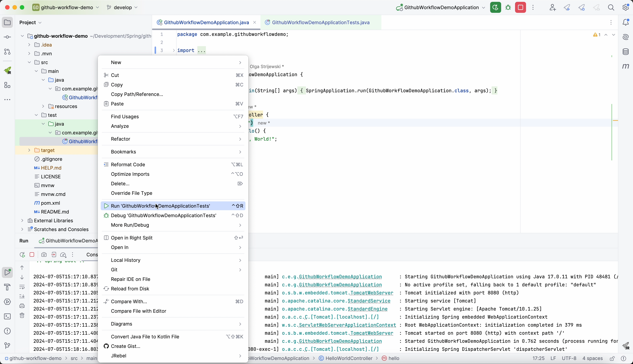Open the Notifications bell panel
Image resolution: width=633 pixels, height=364 pixels.
[x=625, y=23]
